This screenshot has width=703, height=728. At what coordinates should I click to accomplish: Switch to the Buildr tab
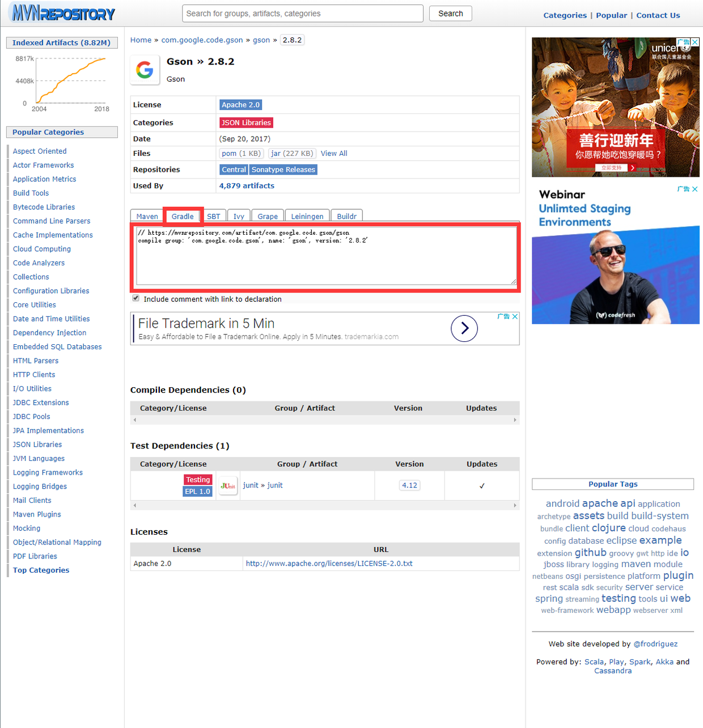[x=346, y=216]
